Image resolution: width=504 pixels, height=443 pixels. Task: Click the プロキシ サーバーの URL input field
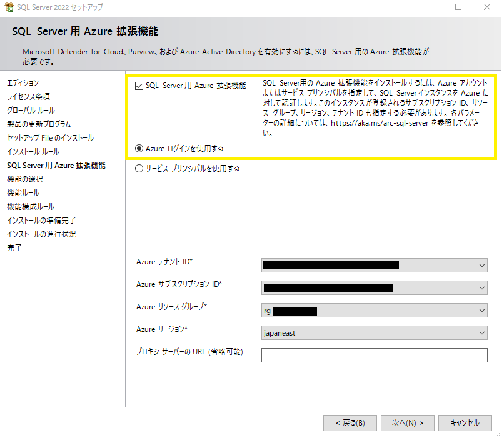pyautogui.click(x=374, y=356)
